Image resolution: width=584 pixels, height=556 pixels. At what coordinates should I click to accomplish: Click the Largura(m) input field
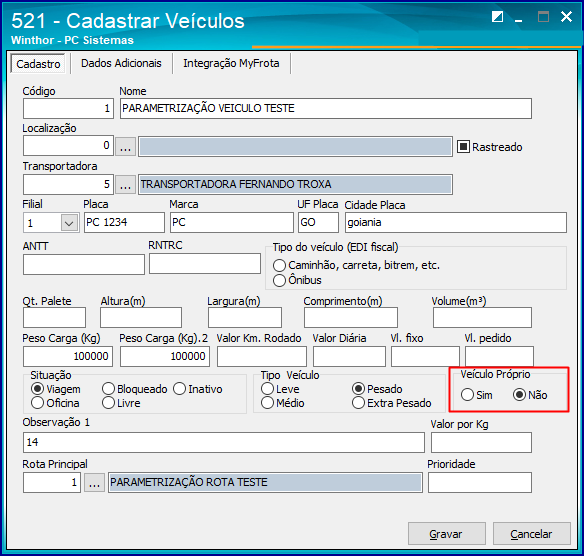point(245,318)
